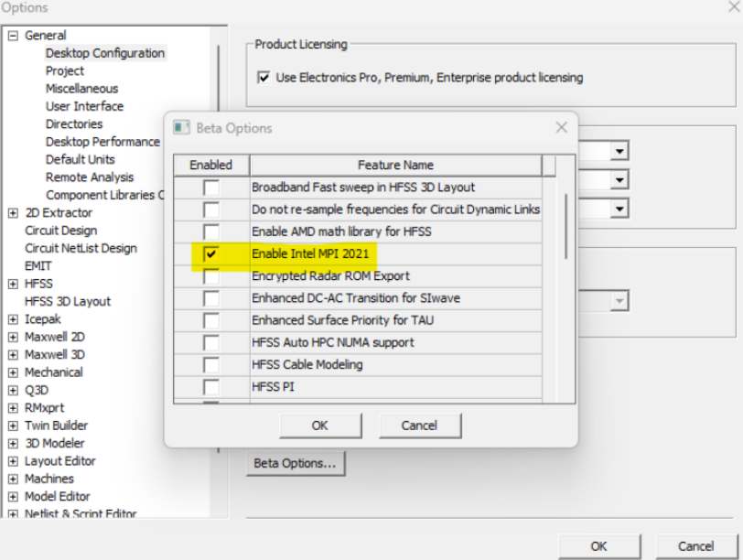Cancel the Beta Options dialog
This screenshot has height=560, width=743.
[x=419, y=425]
